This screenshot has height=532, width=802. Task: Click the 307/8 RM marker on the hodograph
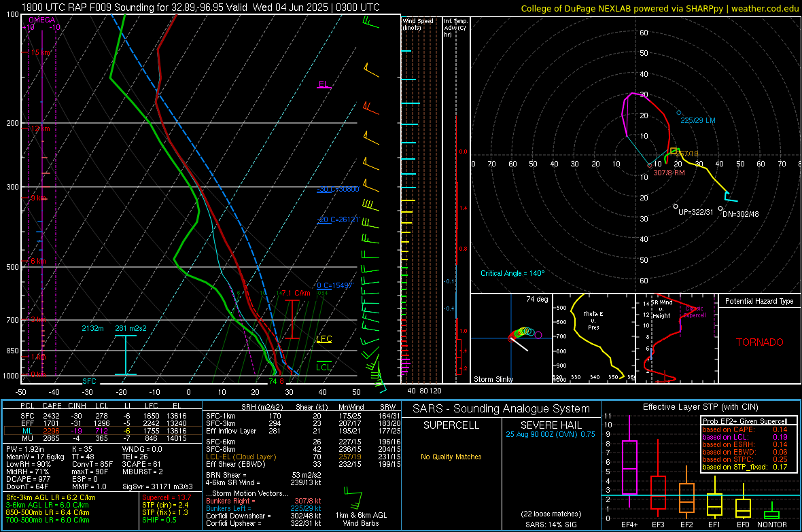669,173
